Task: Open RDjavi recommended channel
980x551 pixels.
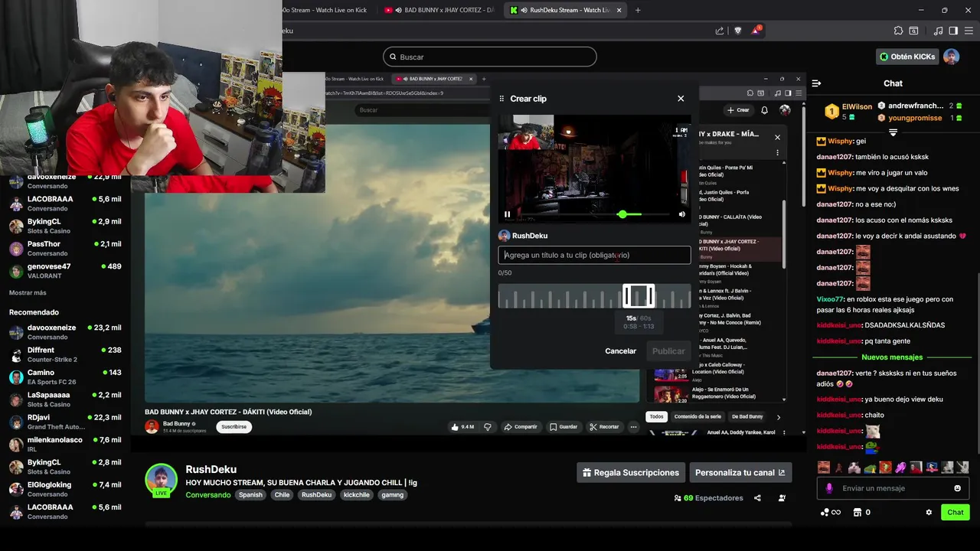Action: click(x=65, y=422)
